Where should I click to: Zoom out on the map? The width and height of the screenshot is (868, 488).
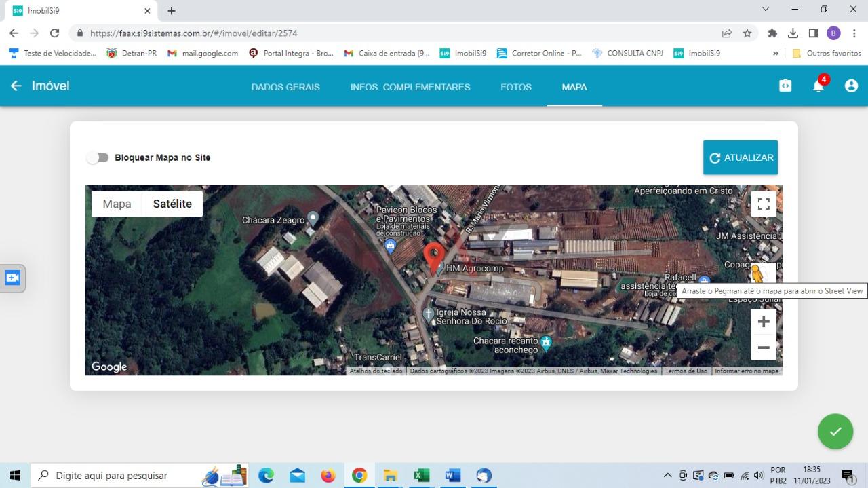(x=764, y=348)
